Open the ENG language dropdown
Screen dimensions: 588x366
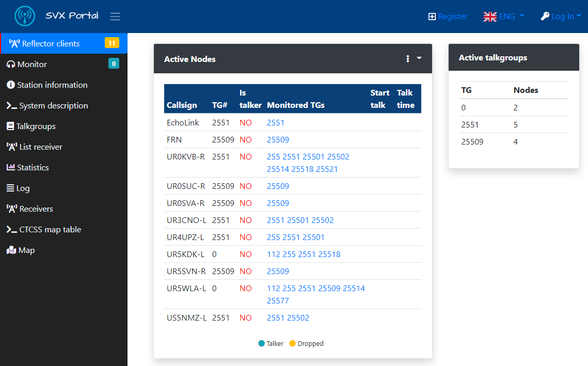(503, 17)
